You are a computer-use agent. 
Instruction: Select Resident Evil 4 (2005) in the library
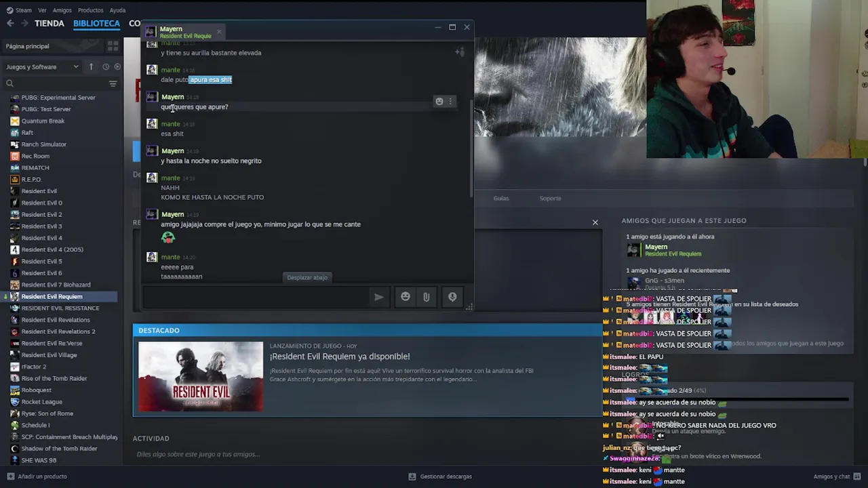[52, 249]
